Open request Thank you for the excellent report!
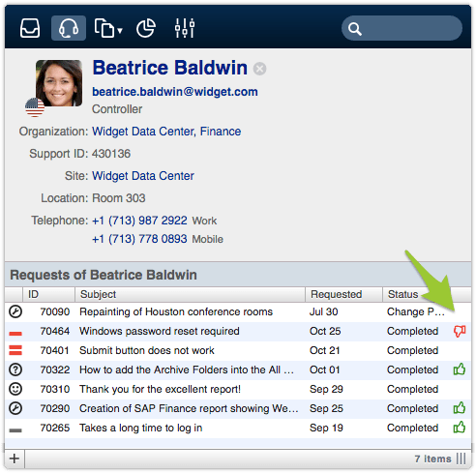The image size is (476, 473). [x=161, y=389]
